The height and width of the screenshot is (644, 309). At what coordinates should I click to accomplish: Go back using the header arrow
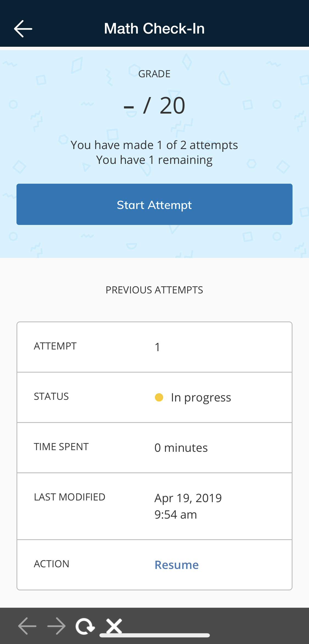[x=23, y=29]
